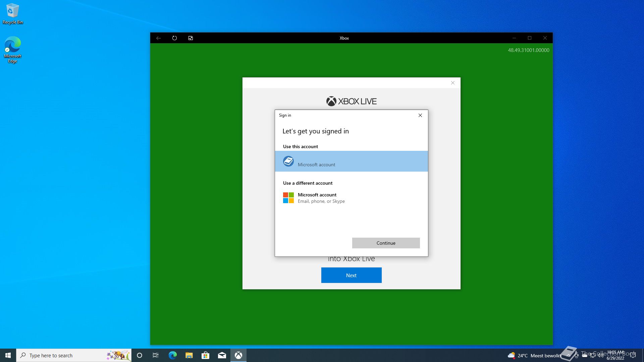Image resolution: width=644 pixels, height=362 pixels.
Task: Click the Xbox back arrow icon
Action: pos(158,38)
